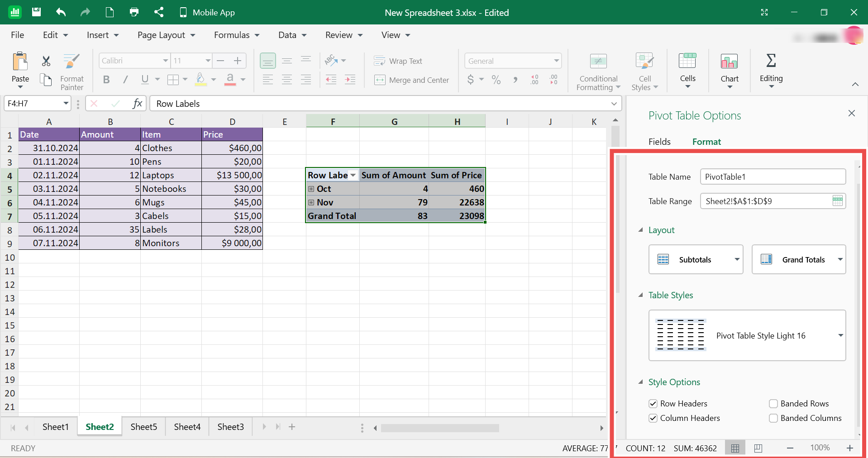Increase font size with plus button
Viewport: 868px width, 458px height.
click(x=238, y=61)
